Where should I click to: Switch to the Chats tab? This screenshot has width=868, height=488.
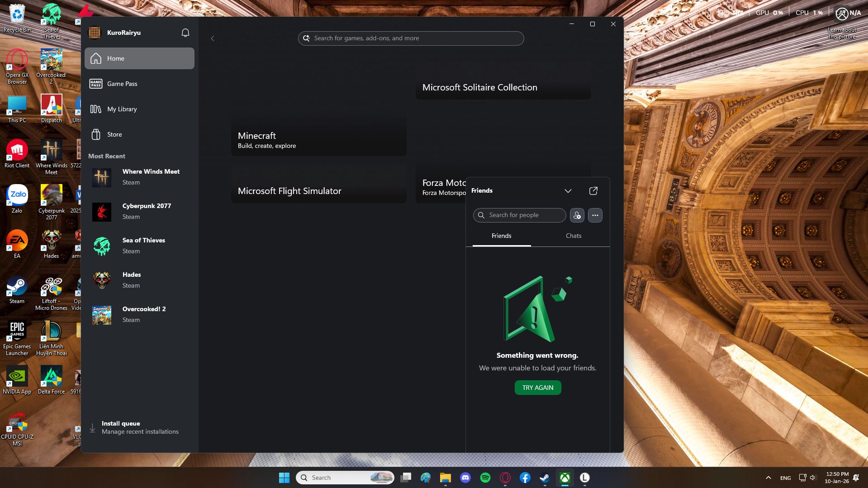[573, 236]
